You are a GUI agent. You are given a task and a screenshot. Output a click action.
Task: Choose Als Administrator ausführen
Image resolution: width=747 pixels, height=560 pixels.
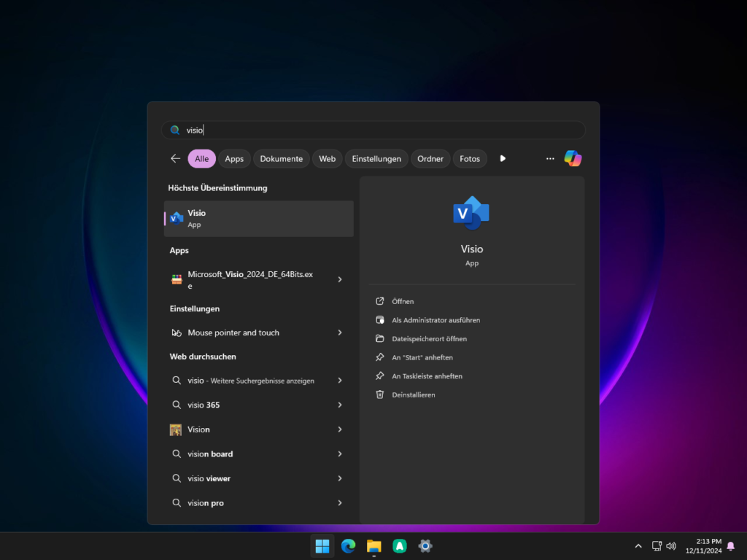pos(436,320)
